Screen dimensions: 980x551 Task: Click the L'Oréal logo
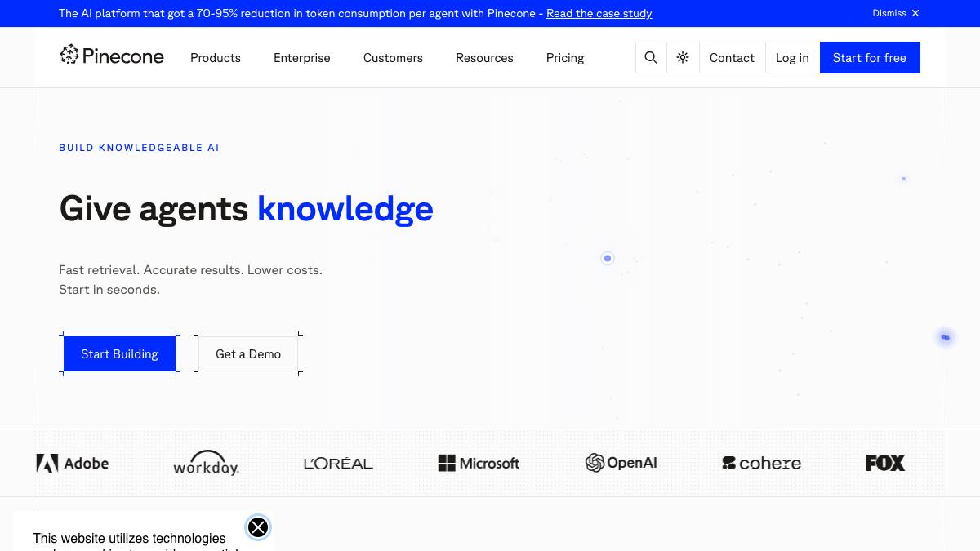tap(338, 463)
